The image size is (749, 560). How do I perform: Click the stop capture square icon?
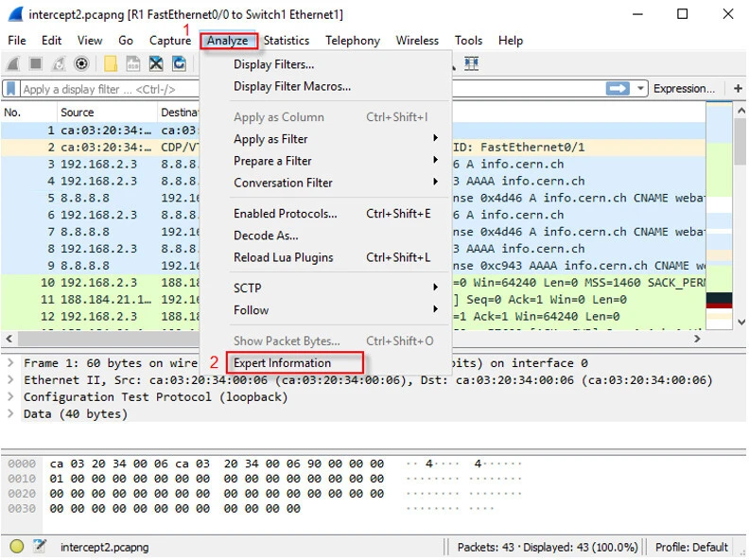pos(36,63)
